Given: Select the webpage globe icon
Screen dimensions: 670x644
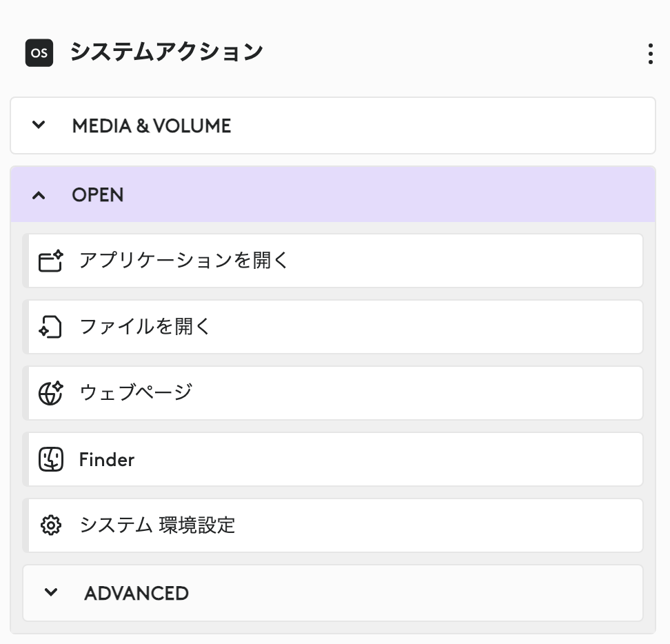Looking at the screenshot, I should [50, 392].
